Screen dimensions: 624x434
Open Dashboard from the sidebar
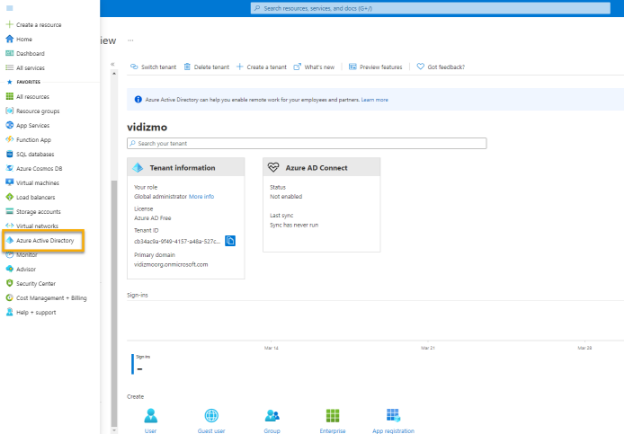(30, 53)
